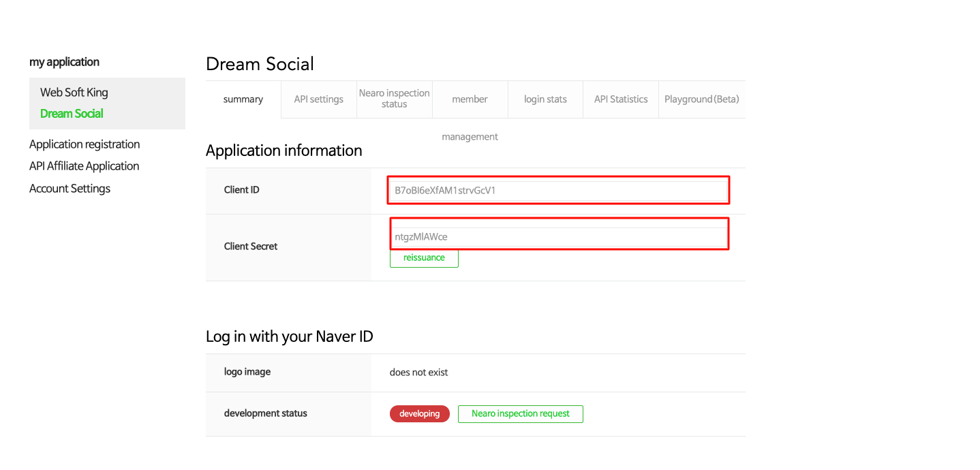The height and width of the screenshot is (470, 980).
Task: Click the developing status badge
Action: coord(420,413)
